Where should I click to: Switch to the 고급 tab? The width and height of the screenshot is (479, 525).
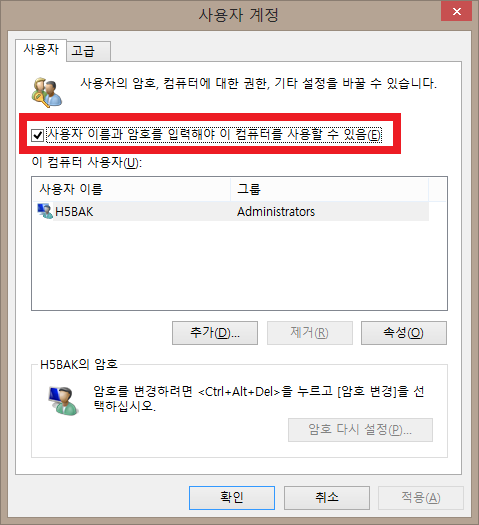[x=88, y=51]
